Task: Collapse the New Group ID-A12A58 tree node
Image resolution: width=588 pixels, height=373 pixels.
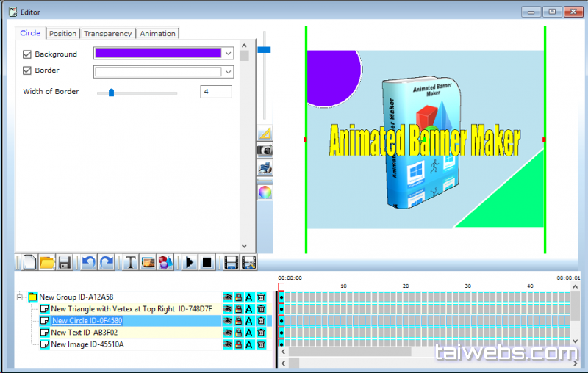Action: click(x=20, y=297)
